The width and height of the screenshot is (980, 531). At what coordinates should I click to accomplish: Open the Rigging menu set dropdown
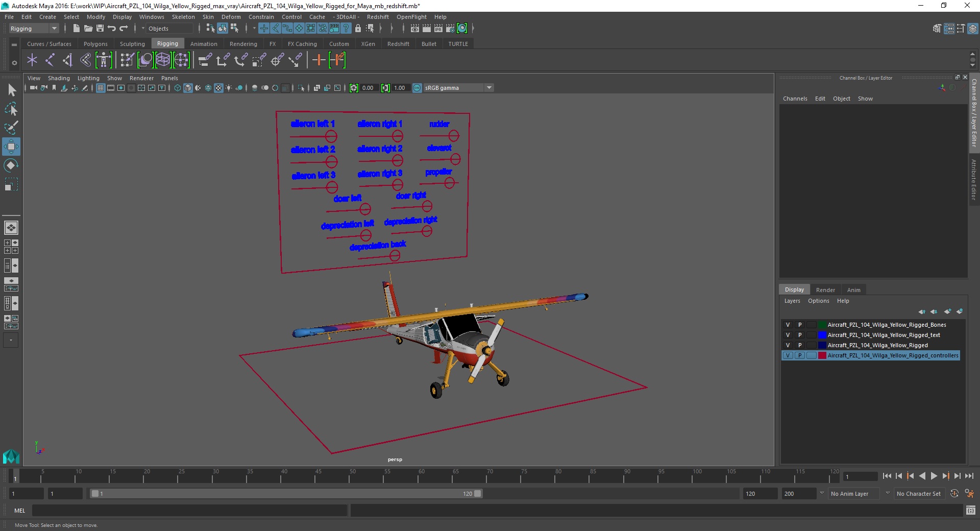tap(34, 29)
